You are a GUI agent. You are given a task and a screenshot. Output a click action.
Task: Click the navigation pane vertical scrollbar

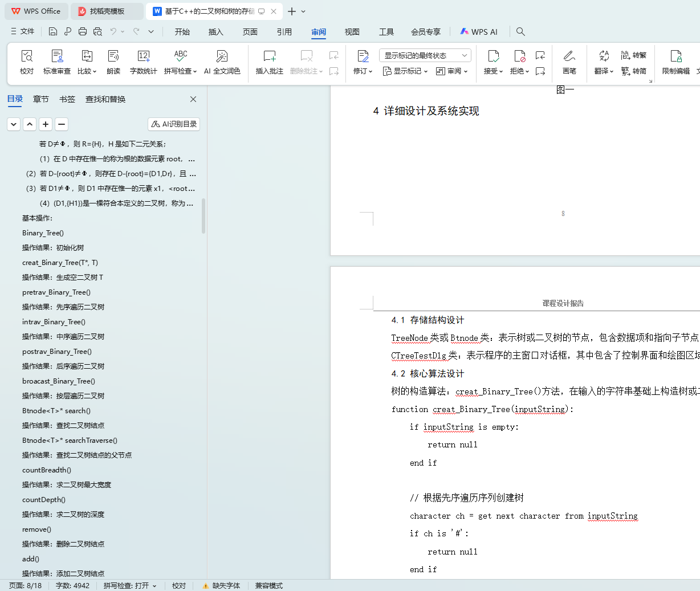[x=204, y=215]
